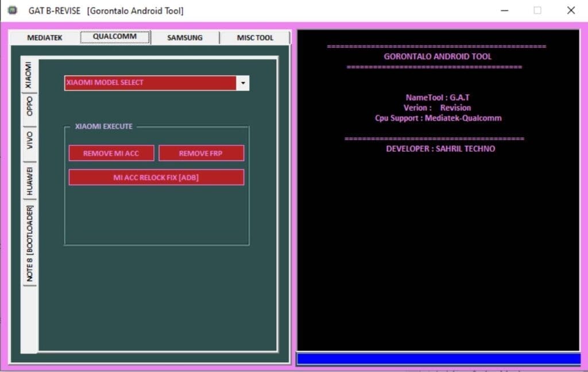Open the OPPO sidebar tab

pos(28,105)
